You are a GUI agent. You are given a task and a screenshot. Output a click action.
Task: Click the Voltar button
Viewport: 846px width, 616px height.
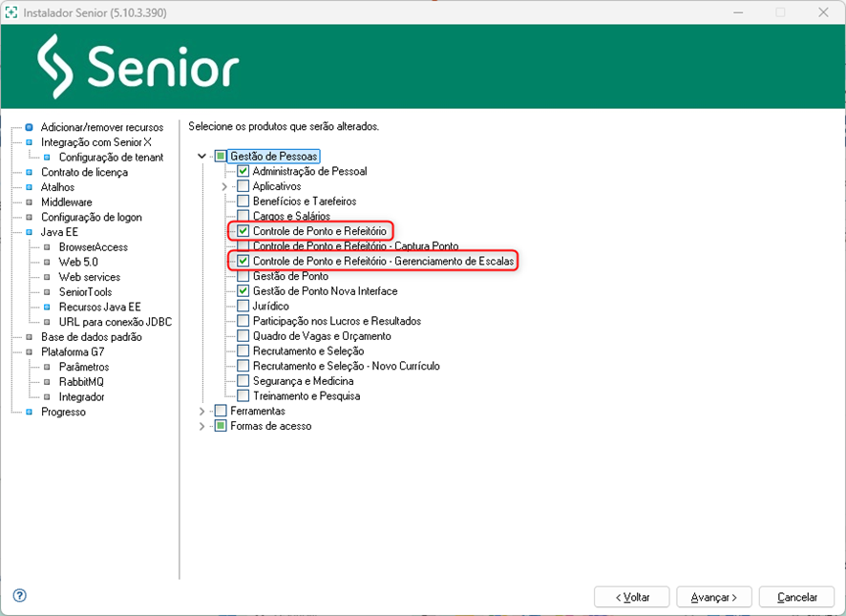[x=632, y=597]
